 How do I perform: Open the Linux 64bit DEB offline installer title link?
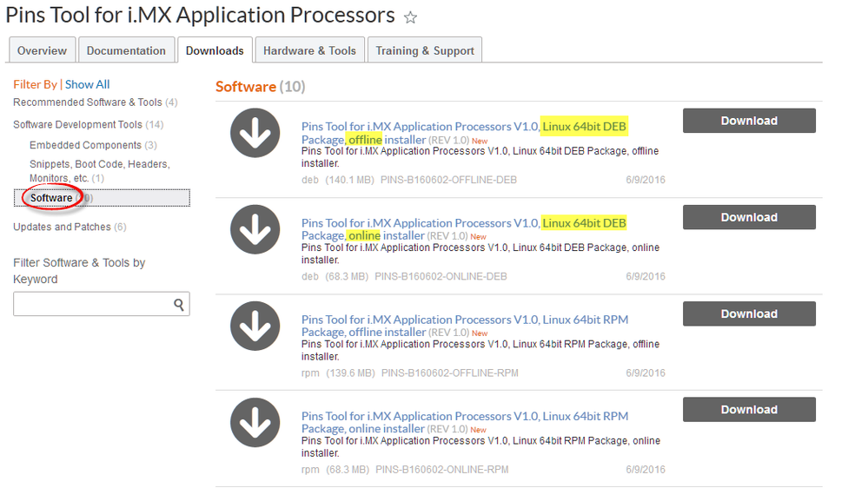point(464,133)
